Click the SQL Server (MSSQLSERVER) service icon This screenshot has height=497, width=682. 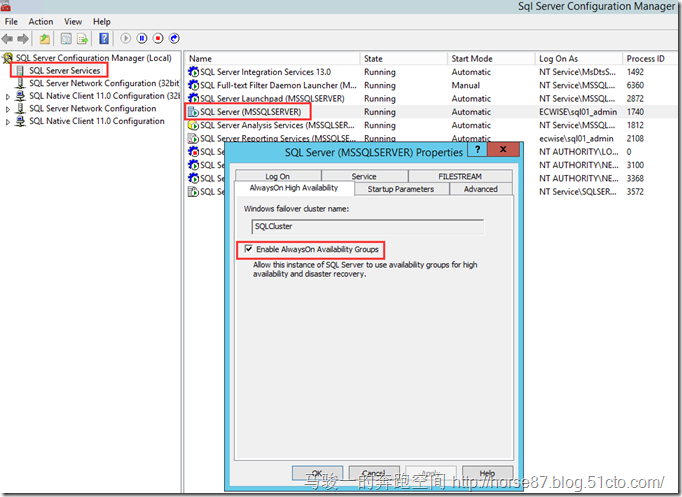click(193, 112)
